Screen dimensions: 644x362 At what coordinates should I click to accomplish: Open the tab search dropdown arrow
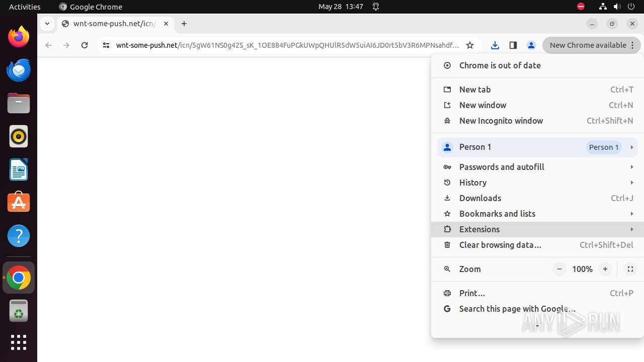47,24
